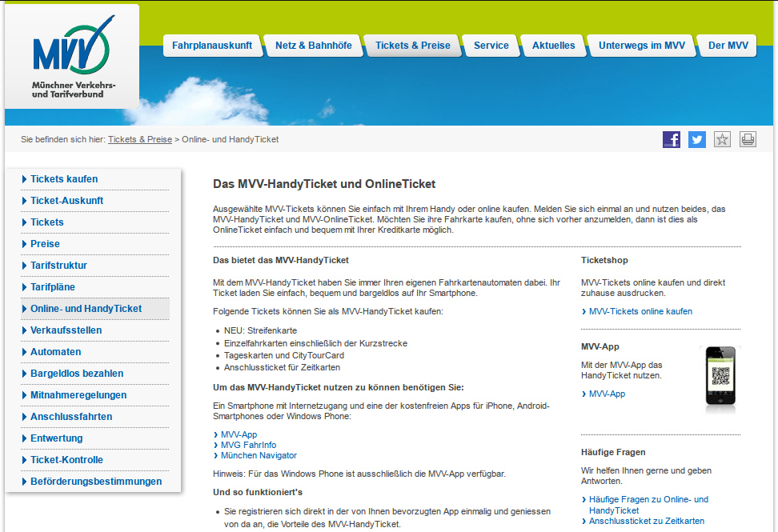
Task: Go to Automaten sidebar entry
Action: point(55,352)
